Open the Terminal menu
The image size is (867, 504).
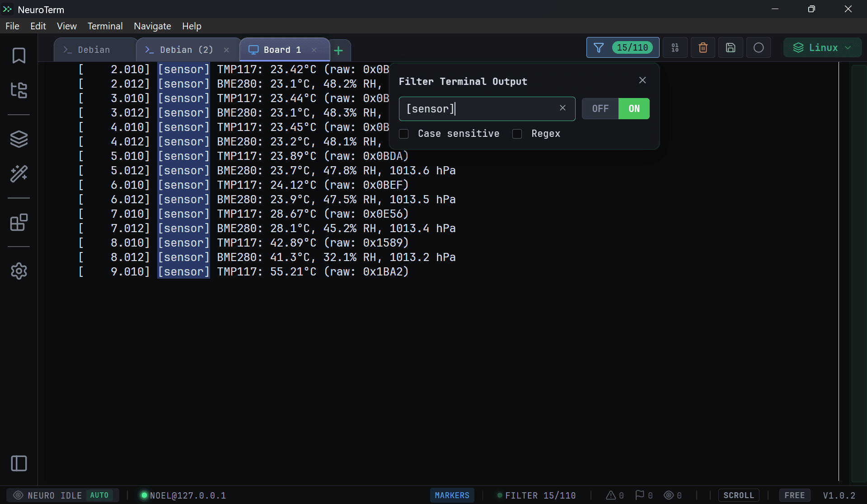pyautogui.click(x=105, y=26)
